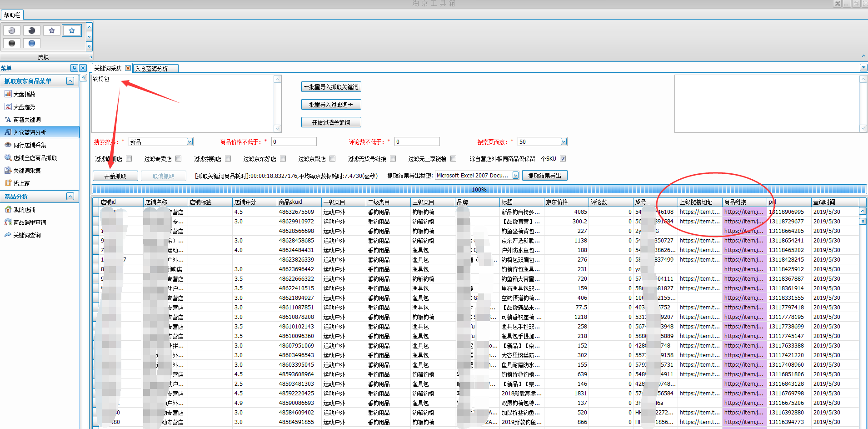Screen dimensions: 868x429
Task: Click 抓取结果导出 button
Action: 545,176
